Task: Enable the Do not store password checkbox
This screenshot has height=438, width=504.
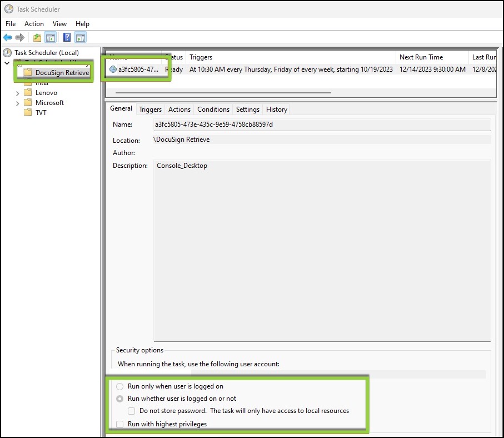Action: pyautogui.click(x=131, y=411)
